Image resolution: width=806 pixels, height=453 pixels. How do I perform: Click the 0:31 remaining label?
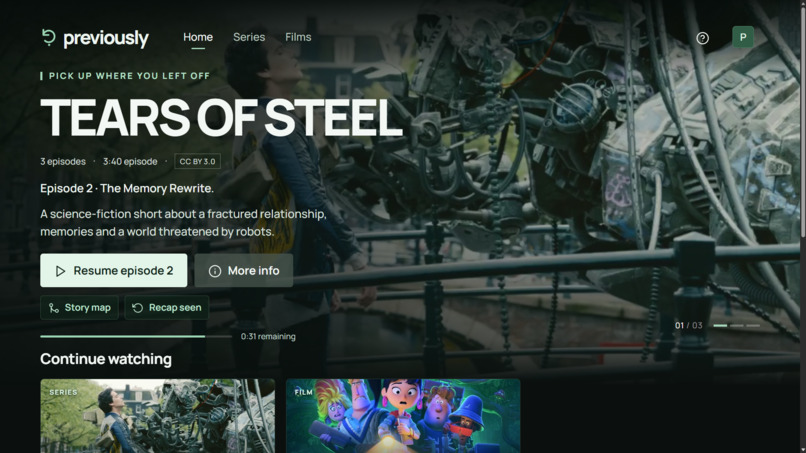pyautogui.click(x=268, y=336)
